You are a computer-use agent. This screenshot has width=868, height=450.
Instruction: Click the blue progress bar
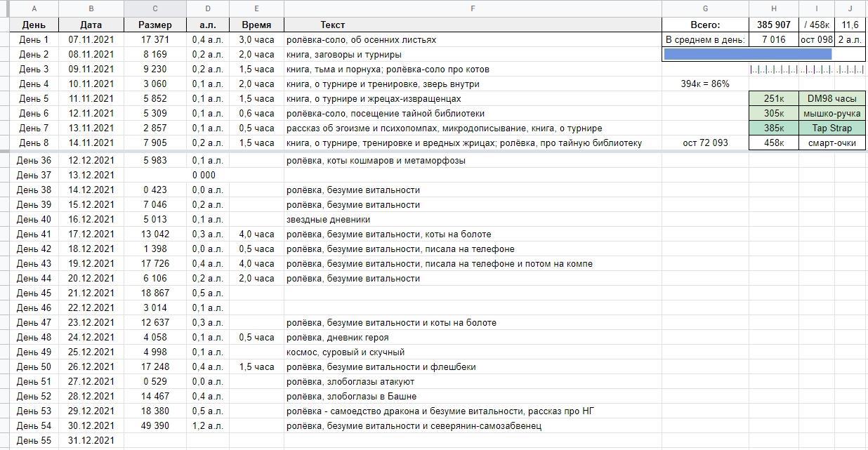tap(747, 54)
